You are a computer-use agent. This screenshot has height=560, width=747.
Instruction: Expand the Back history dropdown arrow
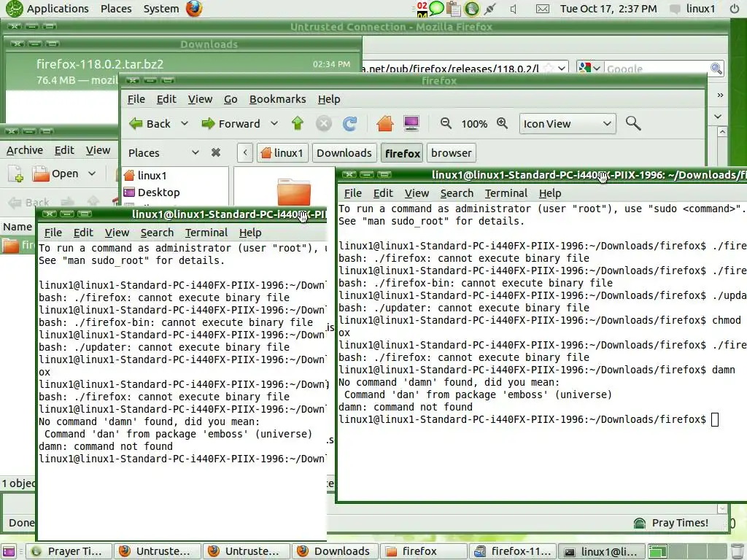pos(185,124)
